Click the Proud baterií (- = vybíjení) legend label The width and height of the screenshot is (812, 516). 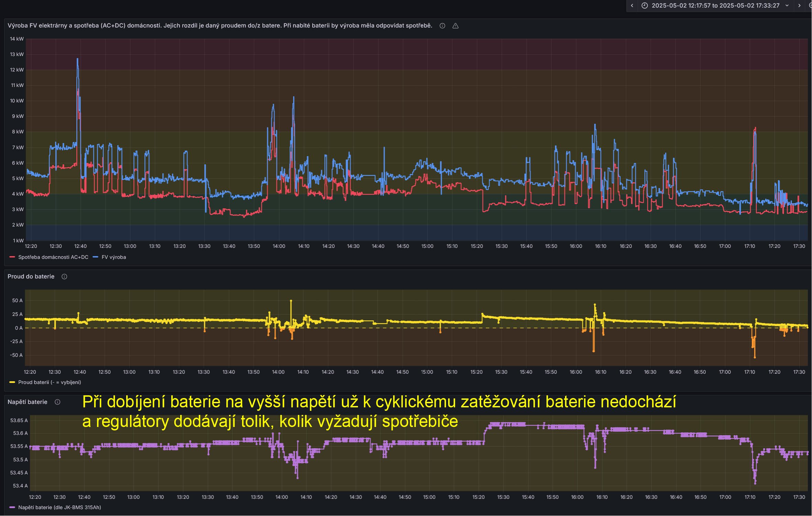(50, 382)
